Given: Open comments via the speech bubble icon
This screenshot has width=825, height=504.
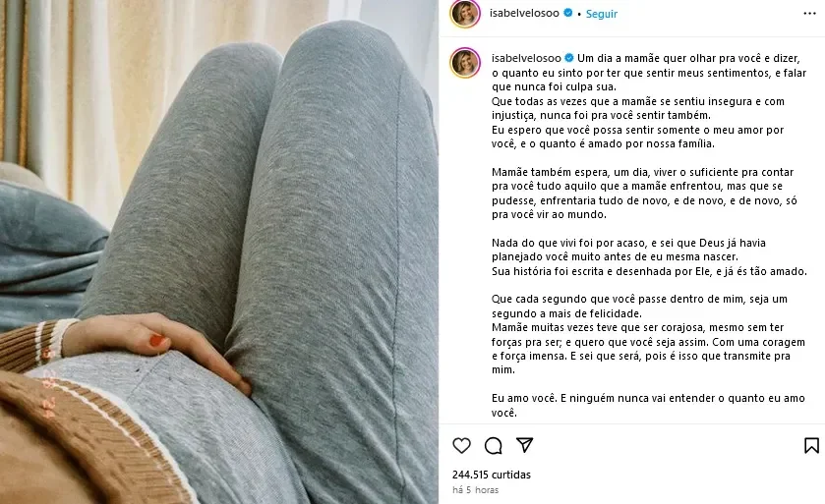Looking at the screenshot, I should coord(493,446).
